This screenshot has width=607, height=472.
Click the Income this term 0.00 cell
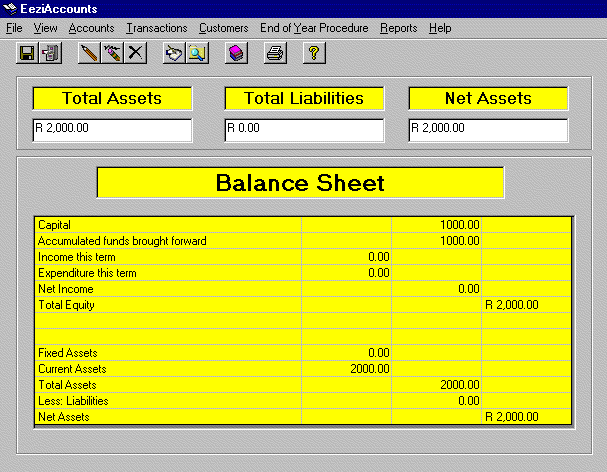pyautogui.click(x=346, y=257)
